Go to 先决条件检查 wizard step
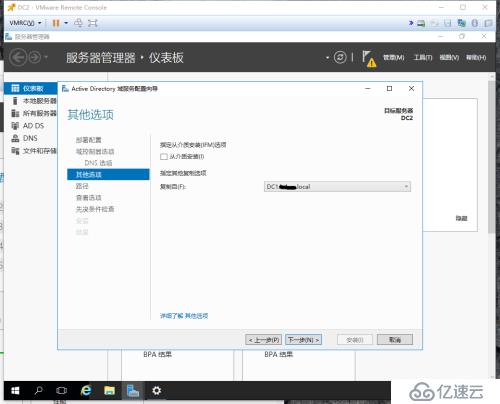This screenshot has width=500, height=404. pos(95,209)
